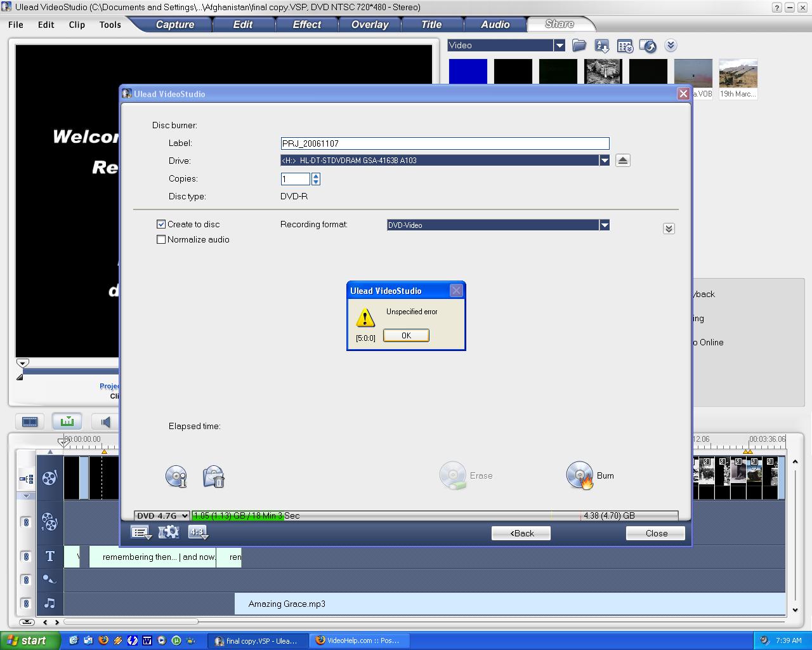Toggle ripple editing on music track
Image resolution: width=812 pixels, height=650 pixels.
26,603
